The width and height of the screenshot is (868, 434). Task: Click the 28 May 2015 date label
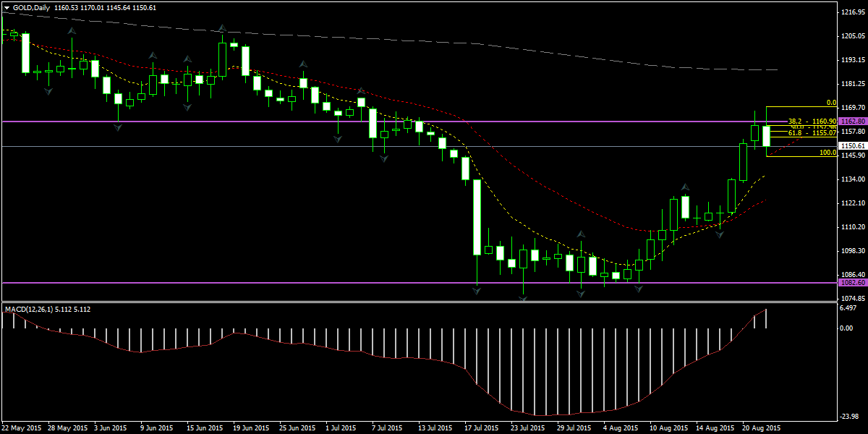pyautogui.click(x=67, y=427)
